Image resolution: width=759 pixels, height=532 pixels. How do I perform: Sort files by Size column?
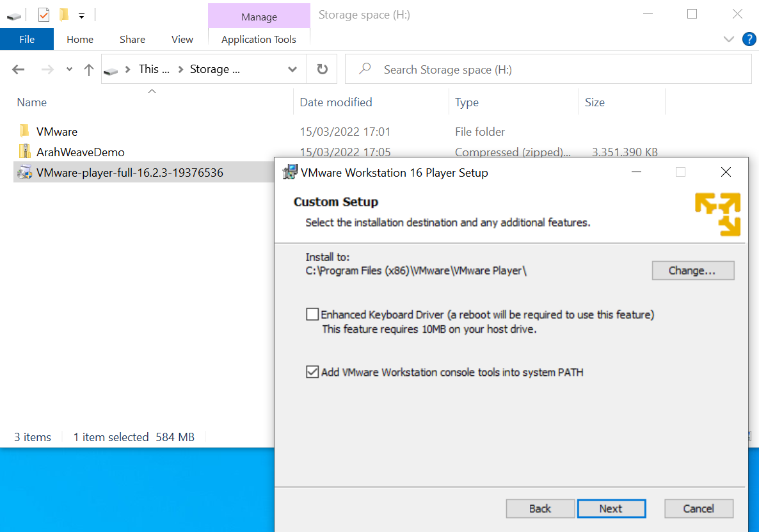click(595, 102)
